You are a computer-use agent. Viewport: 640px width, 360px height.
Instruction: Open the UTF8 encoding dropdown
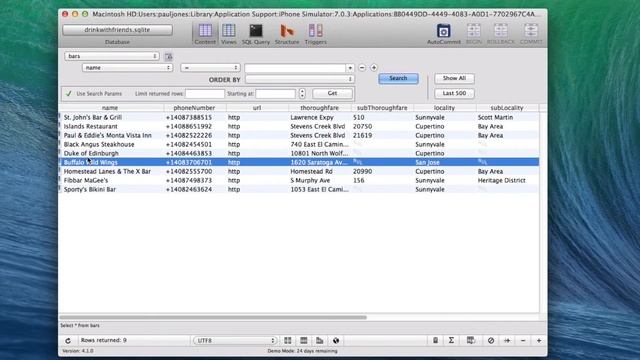[235, 340]
